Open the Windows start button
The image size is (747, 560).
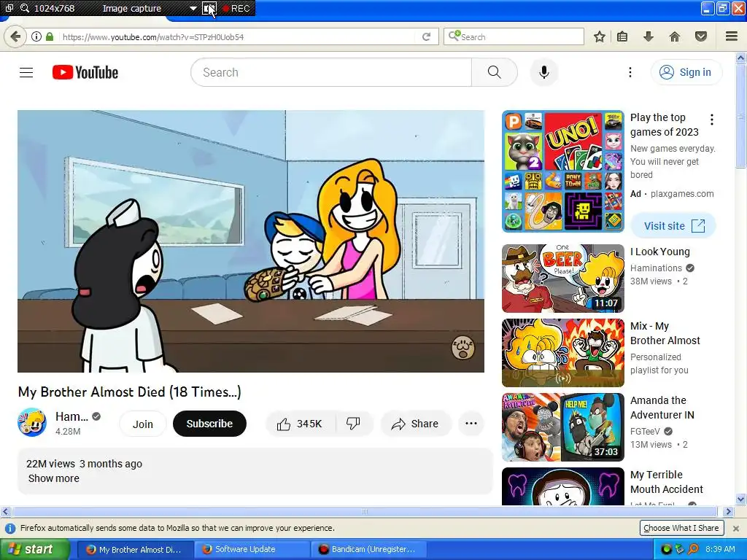coord(34,550)
